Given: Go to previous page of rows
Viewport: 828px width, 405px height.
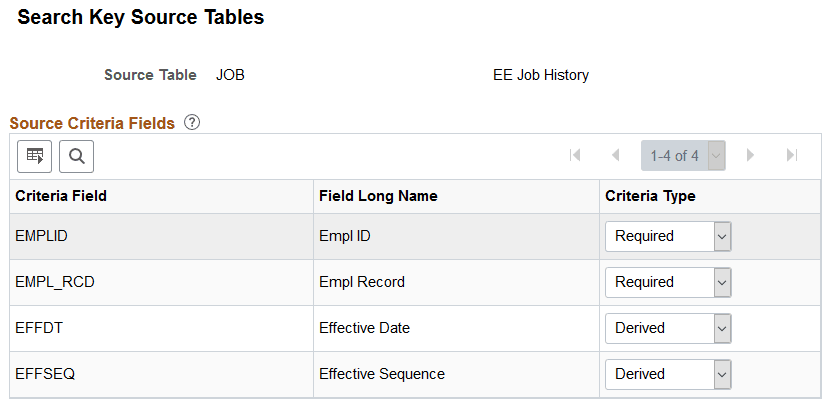Looking at the screenshot, I should 616,156.
